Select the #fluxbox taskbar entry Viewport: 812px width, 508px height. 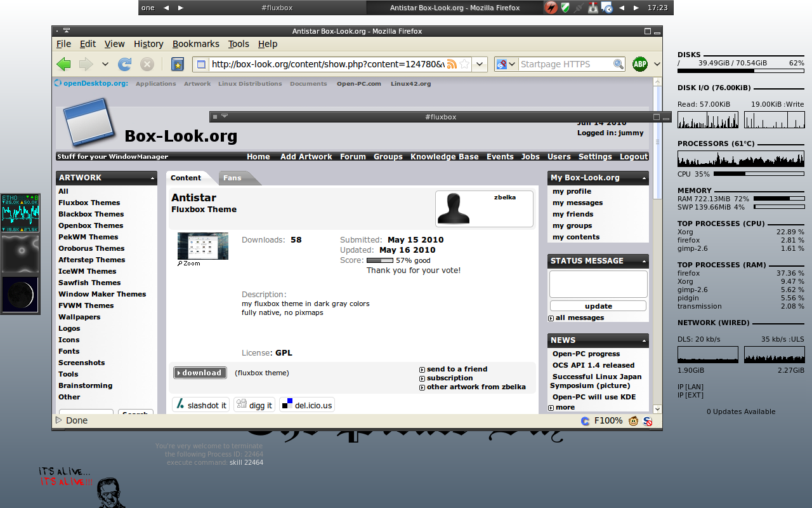click(x=278, y=8)
